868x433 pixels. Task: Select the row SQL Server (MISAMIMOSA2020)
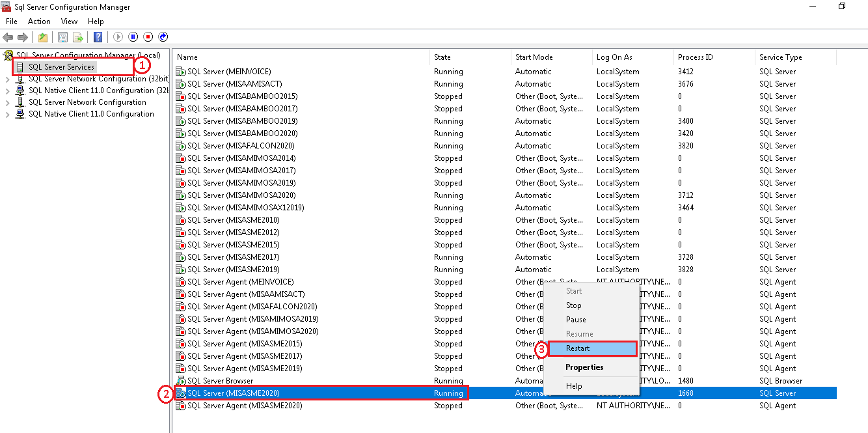[505, 195]
